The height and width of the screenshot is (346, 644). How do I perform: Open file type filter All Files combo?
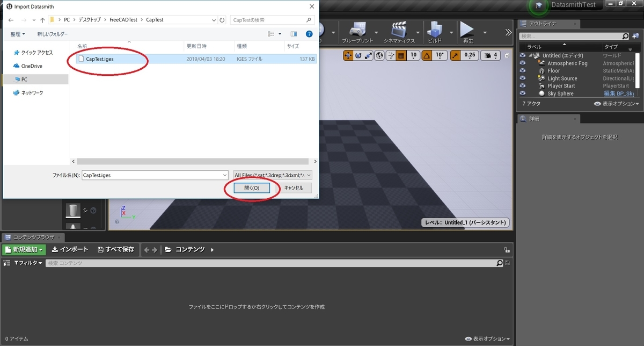click(273, 175)
